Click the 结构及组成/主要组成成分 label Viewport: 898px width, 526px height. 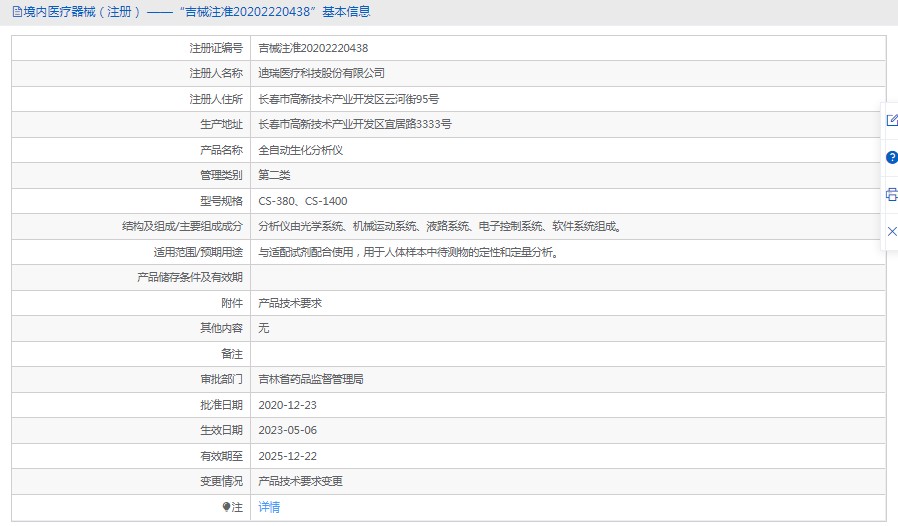tap(182, 226)
